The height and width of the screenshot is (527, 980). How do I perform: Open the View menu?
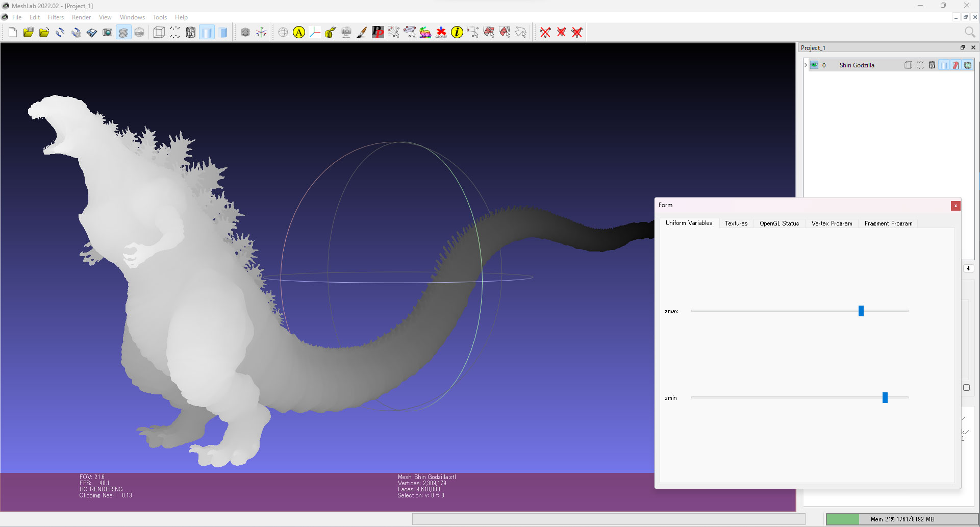pyautogui.click(x=105, y=17)
